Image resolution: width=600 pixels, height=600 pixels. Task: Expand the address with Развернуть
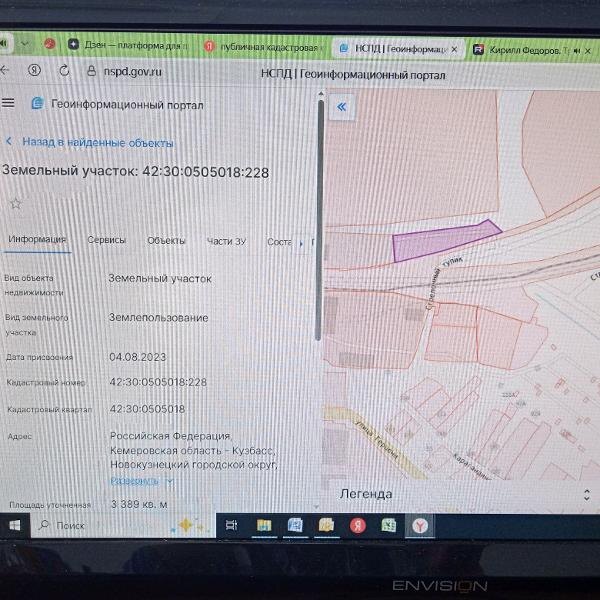coord(141,481)
